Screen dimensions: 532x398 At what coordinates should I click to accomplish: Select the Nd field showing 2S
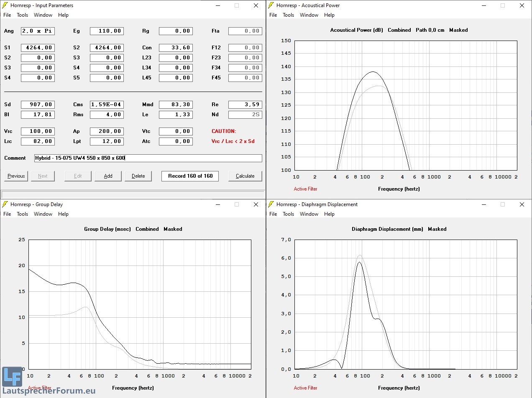click(245, 115)
